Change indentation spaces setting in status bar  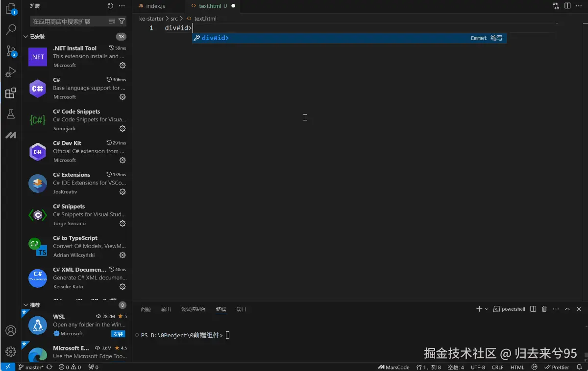point(456,367)
